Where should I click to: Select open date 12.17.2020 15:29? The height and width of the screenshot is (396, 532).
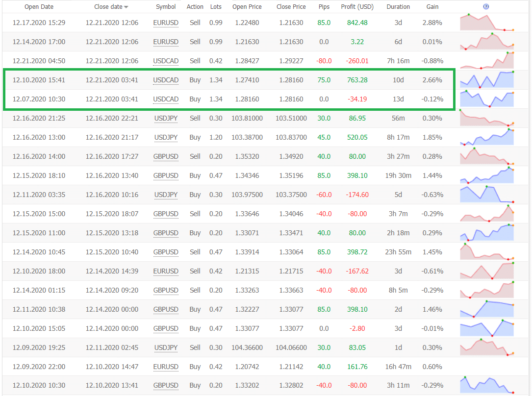[39, 23]
